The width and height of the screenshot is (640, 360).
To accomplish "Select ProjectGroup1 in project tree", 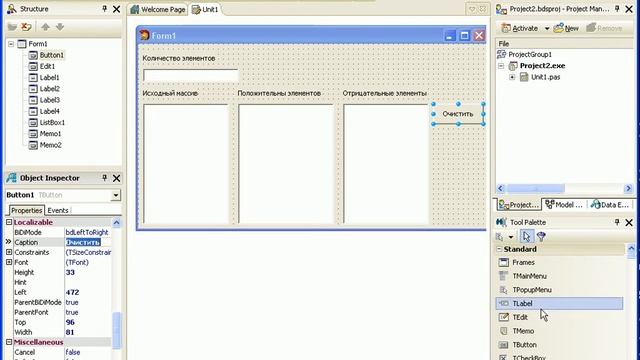I will click(x=530, y=54).
